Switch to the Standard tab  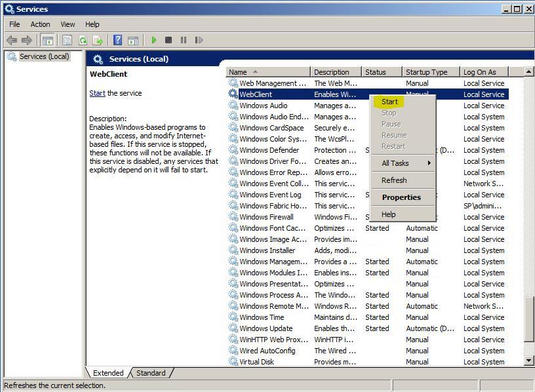coord(151,373)
